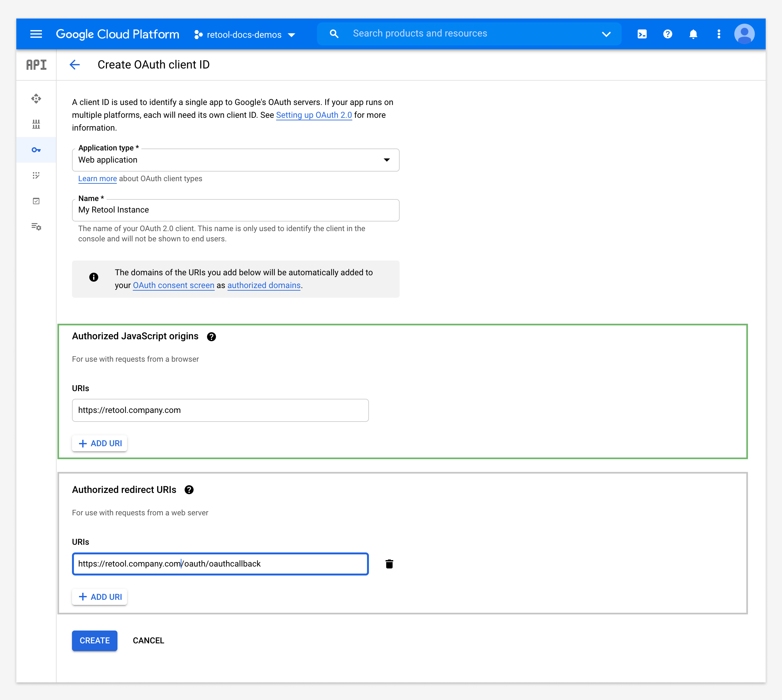Delete the redirect URI with trash icon
The image size is (782, 700).
tap(389, 564)
